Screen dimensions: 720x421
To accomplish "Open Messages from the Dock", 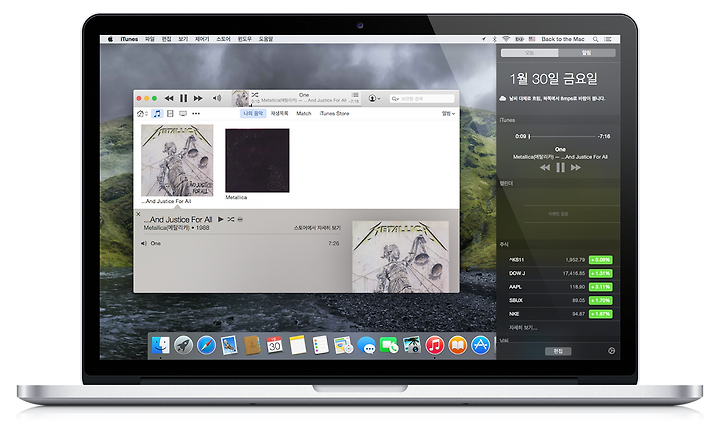I will pyautogui.click(x=366, y=345).
